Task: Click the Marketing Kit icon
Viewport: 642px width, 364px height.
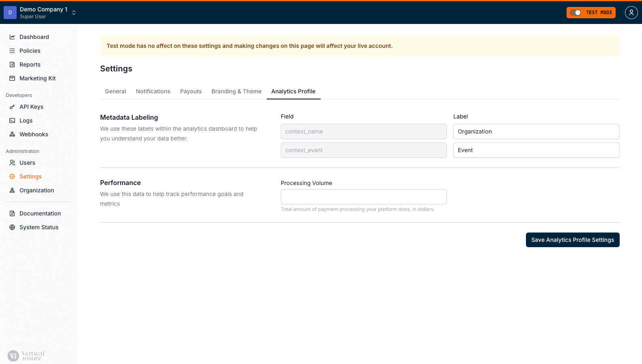Action: [x=12, y=78]
